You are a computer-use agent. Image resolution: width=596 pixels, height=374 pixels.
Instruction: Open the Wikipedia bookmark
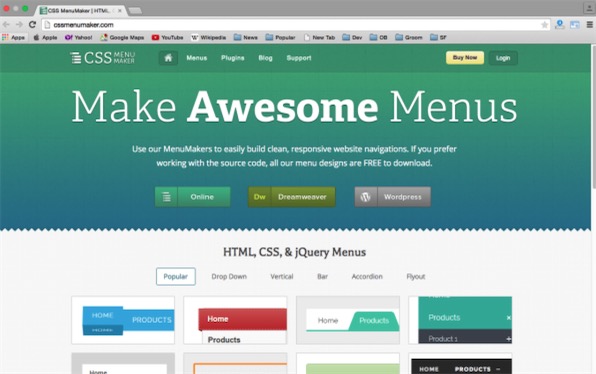pyautogui.click(x=208, y=37)
